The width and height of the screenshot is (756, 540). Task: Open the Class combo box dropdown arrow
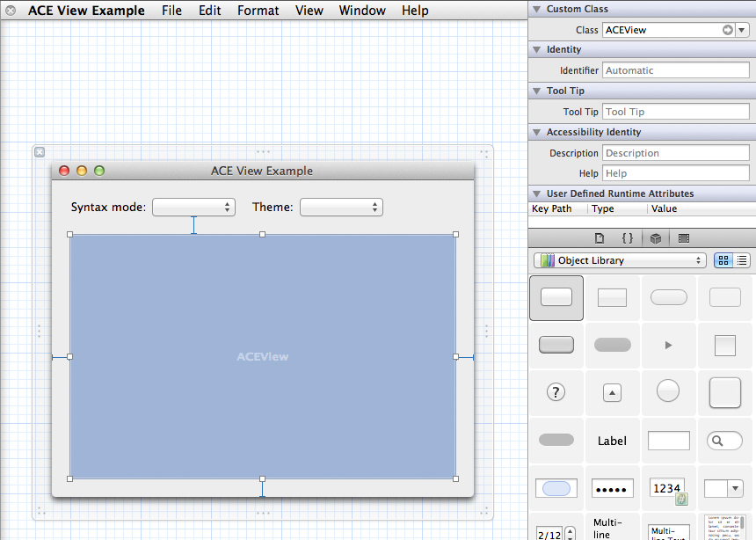coord(742,30)
